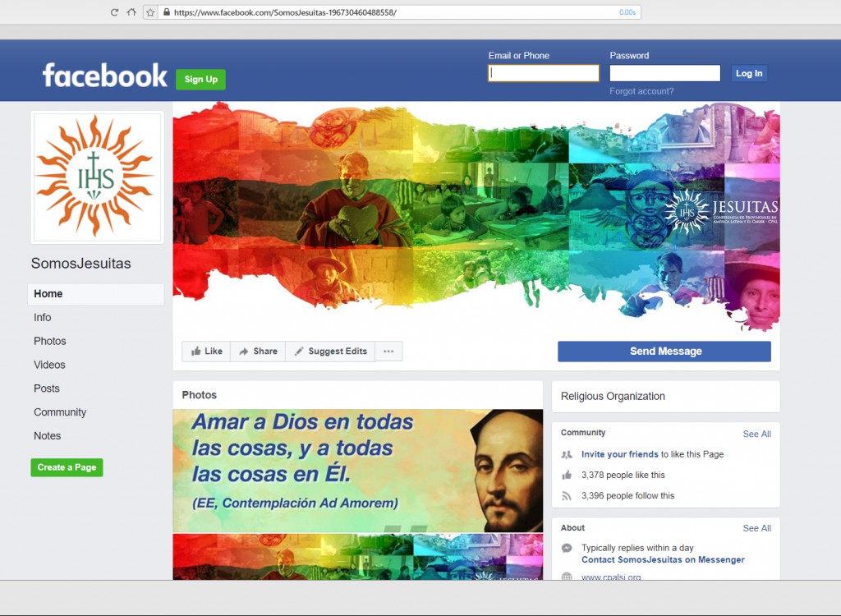
Task: Select Community in the left sidebar
Action: point(60,412)
